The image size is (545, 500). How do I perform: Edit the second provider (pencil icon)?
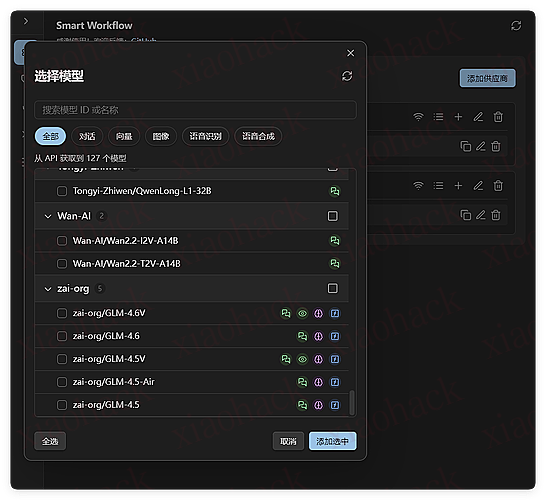click(478, 186)
